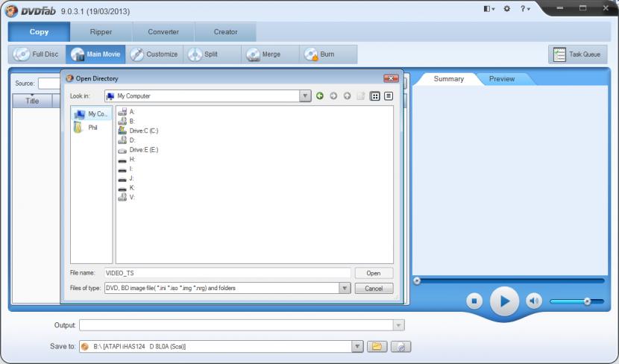Select the Merge mode
This screenshot has height=364, width=619.
point(271,54)
